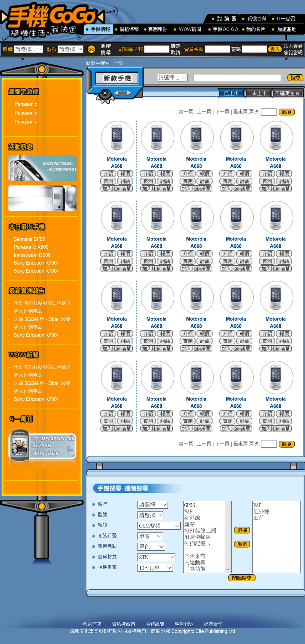This screenshot has width=305, height=644.
Task: Select the 手機情報 navigation tab
Action: click(98, 29)
